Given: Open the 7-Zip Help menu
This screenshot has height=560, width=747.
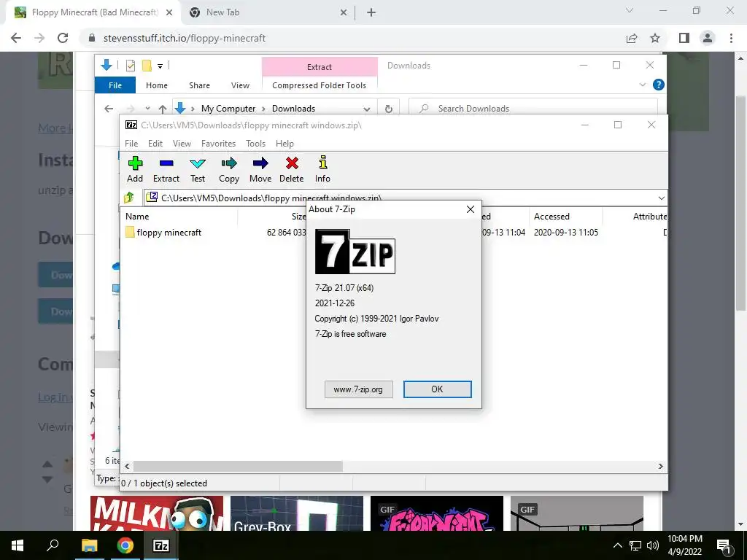Looking at the screenshot, I should tap(285, 144).
